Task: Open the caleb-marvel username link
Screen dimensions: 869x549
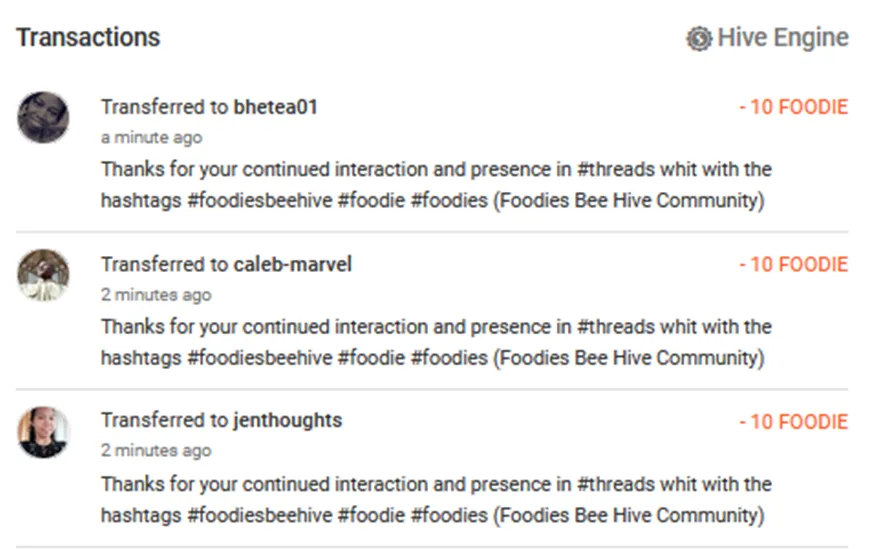Action: pos(292,264)
